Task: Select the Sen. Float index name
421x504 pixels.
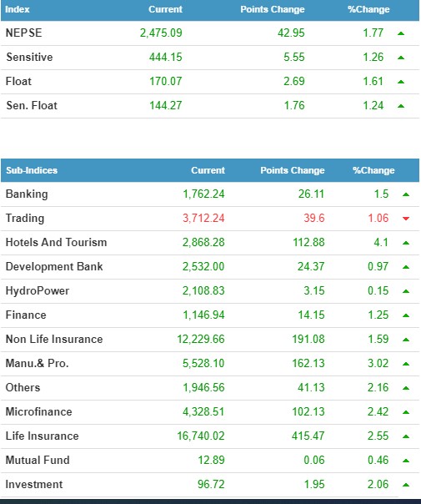Action: tap(32, 105)
